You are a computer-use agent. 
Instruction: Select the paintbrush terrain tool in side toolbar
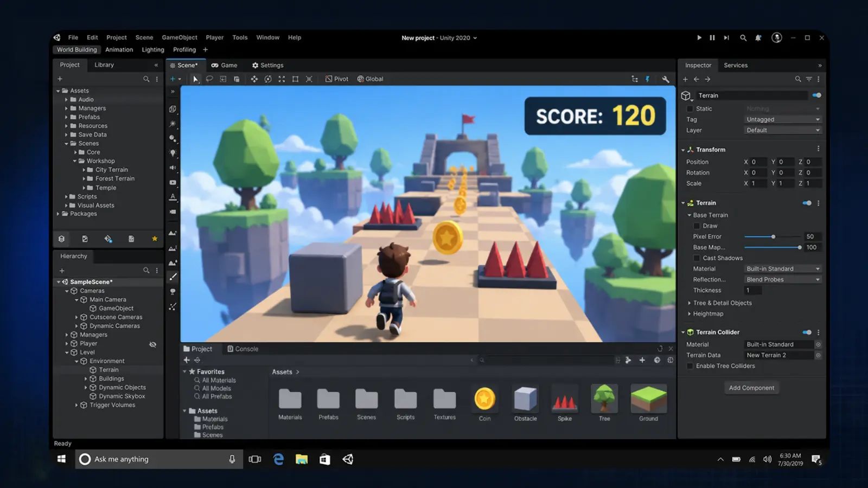(173, 277)
